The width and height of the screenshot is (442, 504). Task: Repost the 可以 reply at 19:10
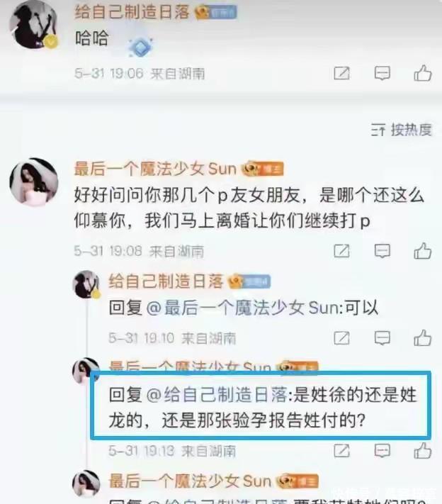click(x=341, y=338)
